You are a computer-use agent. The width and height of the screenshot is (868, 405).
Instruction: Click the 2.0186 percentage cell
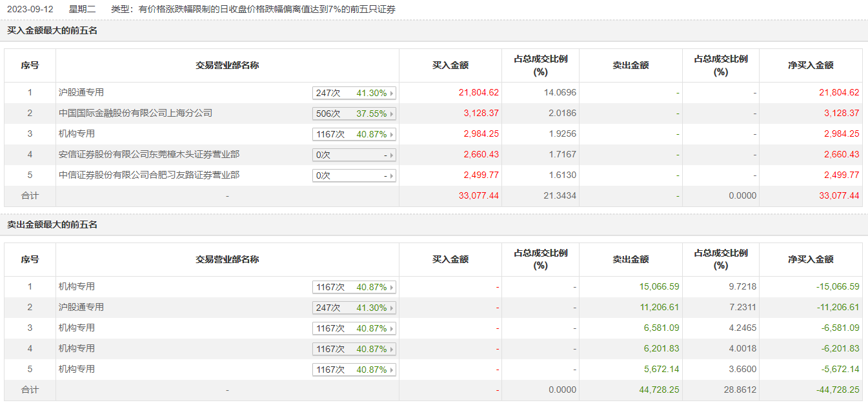click(x=561, y=114)
